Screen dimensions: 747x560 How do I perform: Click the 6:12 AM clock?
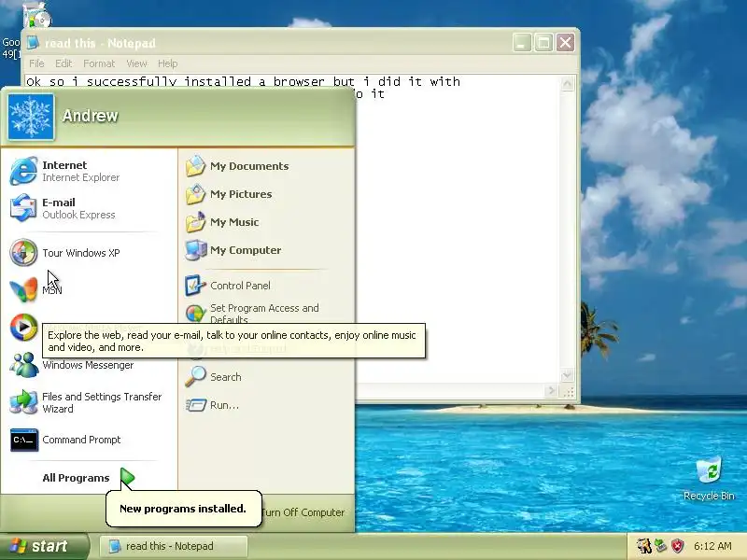[x=712, y=546]
